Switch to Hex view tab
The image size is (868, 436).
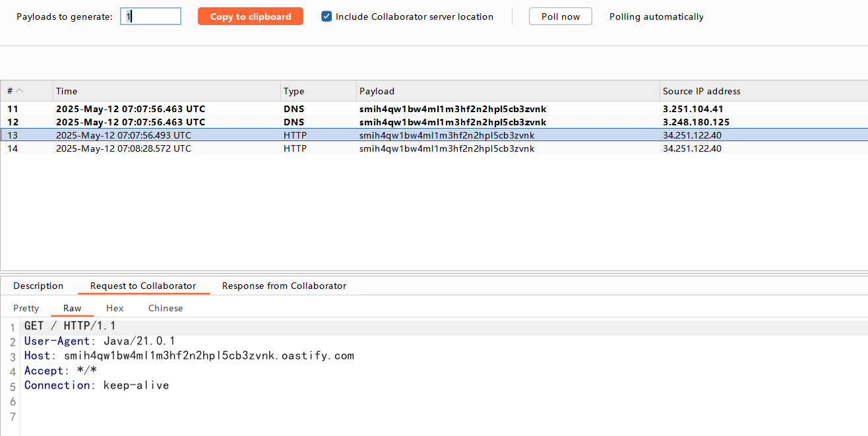115,308
